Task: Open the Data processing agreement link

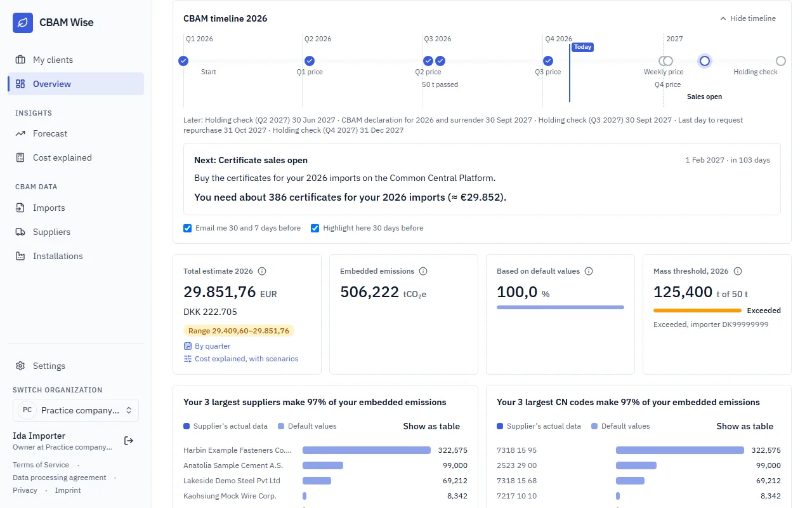Action: tap(60, 478)
